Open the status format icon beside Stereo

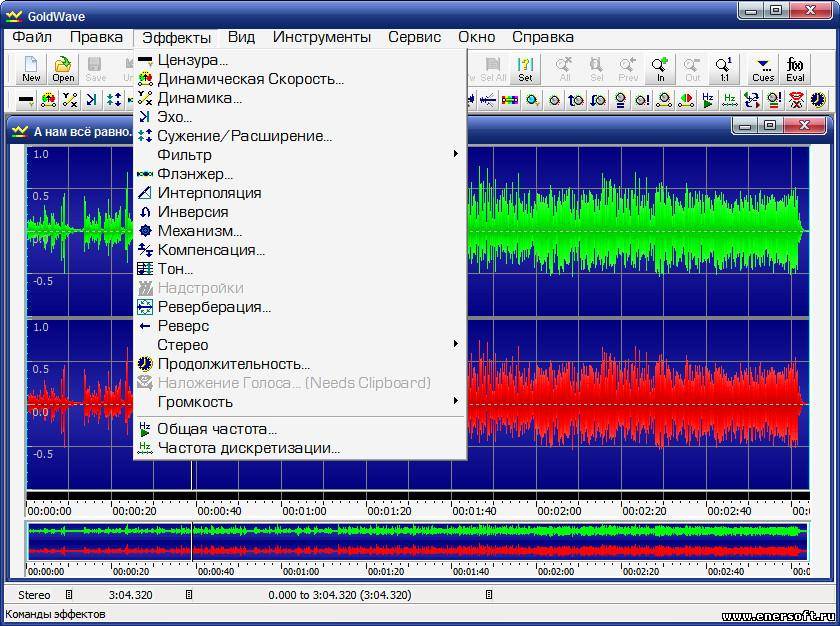(69, 594)
